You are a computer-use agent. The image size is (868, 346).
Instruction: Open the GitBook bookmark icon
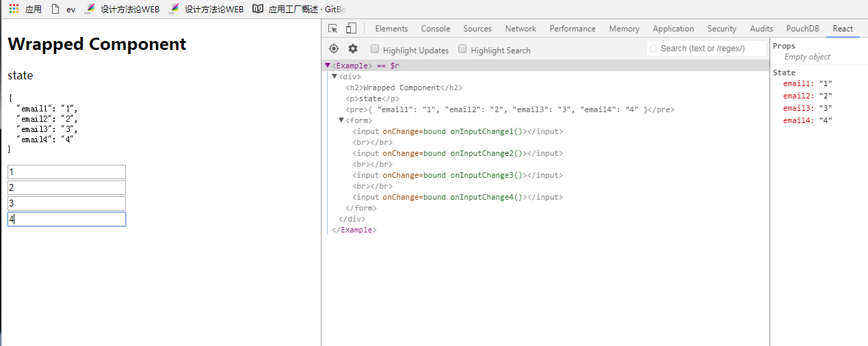(258, 9)
